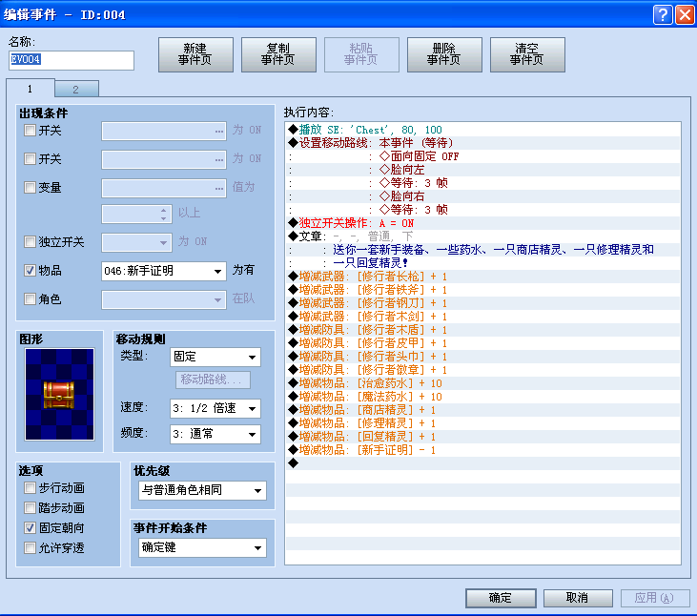Click the event name field EV004
This screenshot has height=616, width=697.
point(72,60)
